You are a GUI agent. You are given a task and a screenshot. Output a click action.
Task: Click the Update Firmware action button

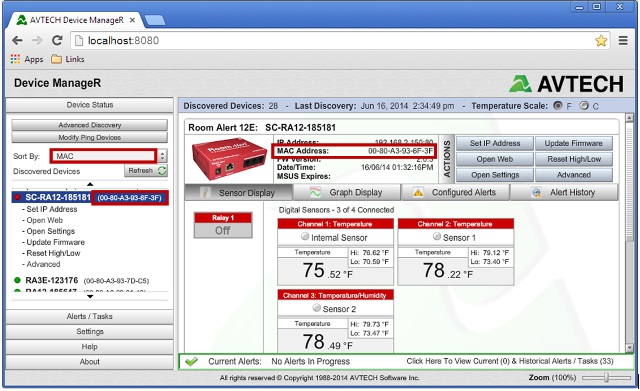tap(573, 143)
